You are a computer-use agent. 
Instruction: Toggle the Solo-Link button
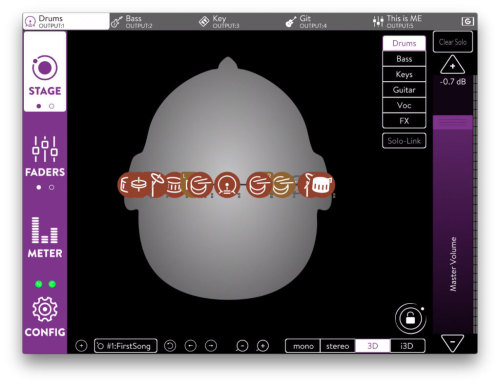[404, 141]
